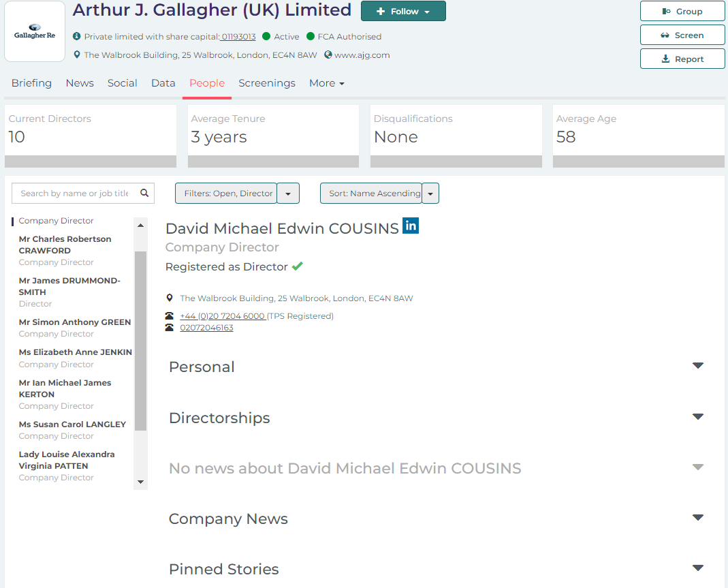Screen dimensions: 728x588
Task: Open the Screenings tab
Action: 267,83
